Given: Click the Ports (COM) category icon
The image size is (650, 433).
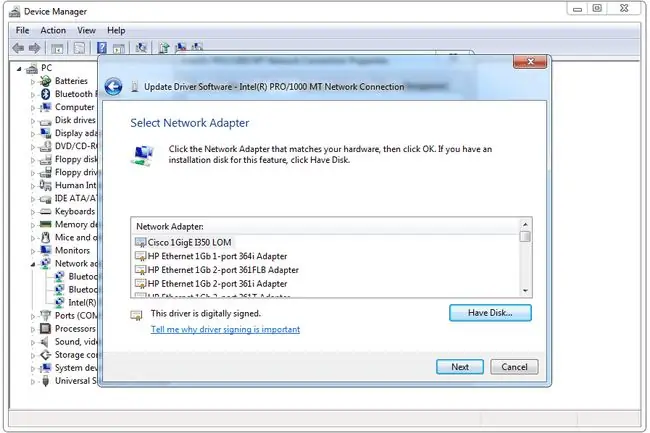Looking at the screenshot, I should coord(46,315).
